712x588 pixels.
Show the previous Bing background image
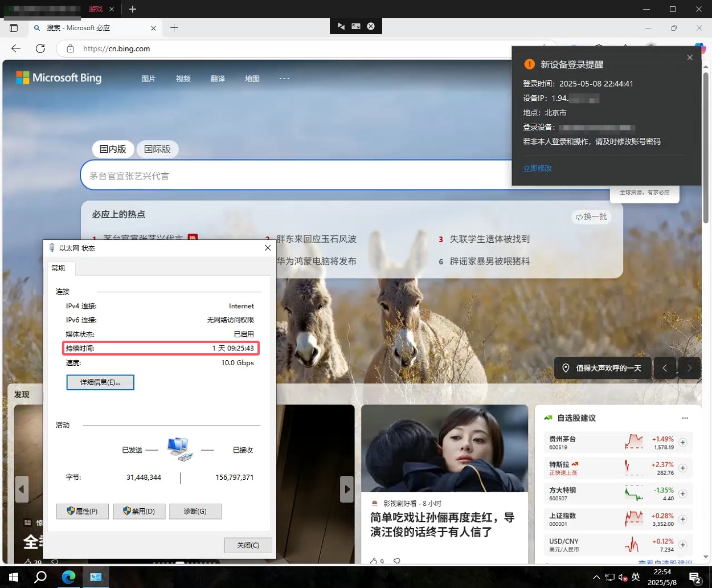pos(665,368)
